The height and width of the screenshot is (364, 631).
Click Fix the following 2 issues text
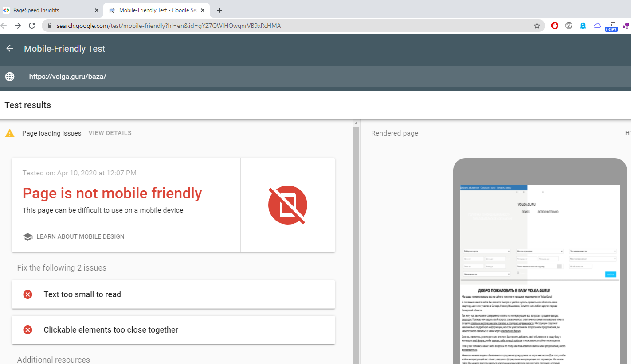[x=62, y=268]
